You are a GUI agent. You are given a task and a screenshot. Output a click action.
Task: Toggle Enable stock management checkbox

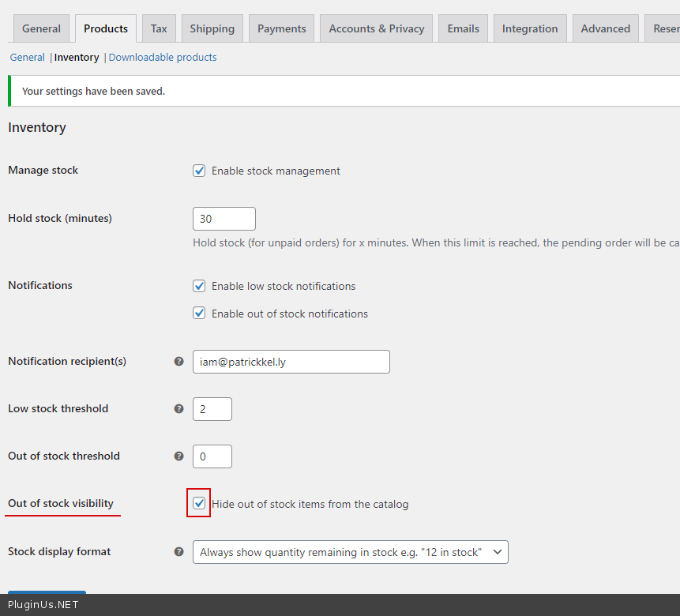pyautogui.click(x=199, y=171)
